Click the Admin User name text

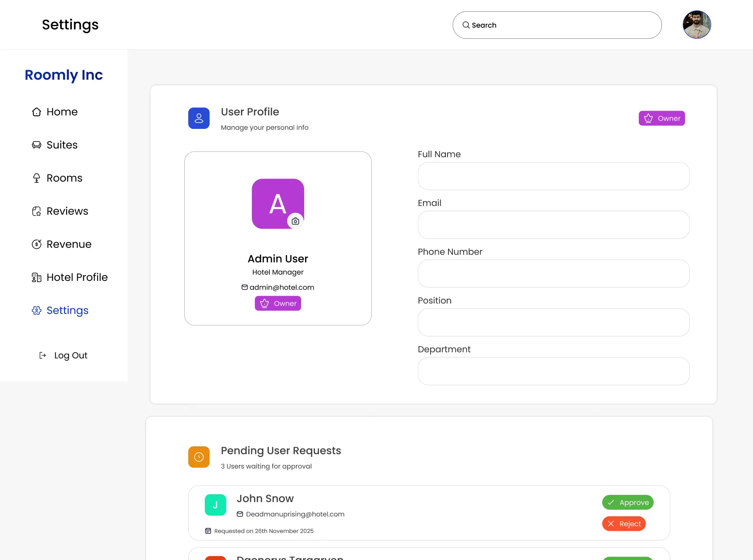278,259
